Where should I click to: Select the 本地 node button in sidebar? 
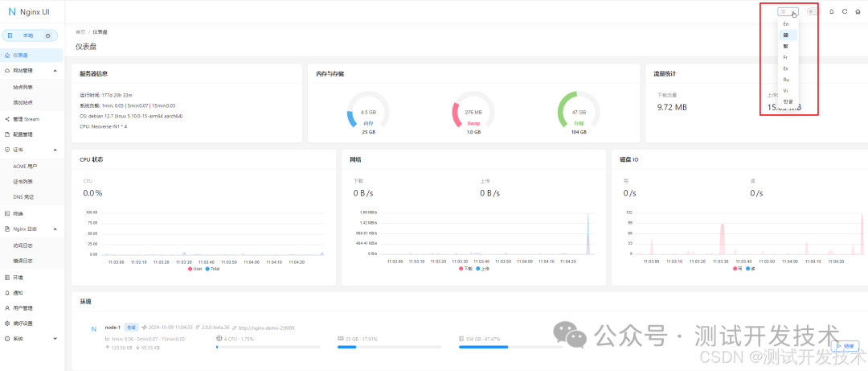(x=27, y=35)
